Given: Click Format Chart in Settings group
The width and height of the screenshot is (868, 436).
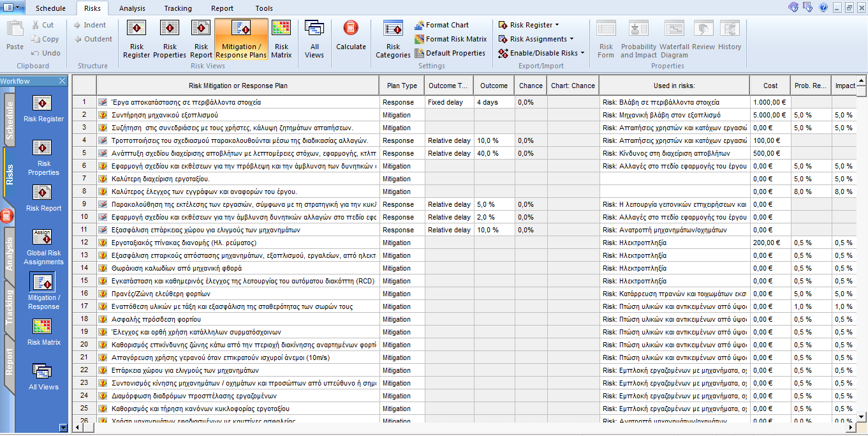Looking at the screenshot, I should coord(441,25).
